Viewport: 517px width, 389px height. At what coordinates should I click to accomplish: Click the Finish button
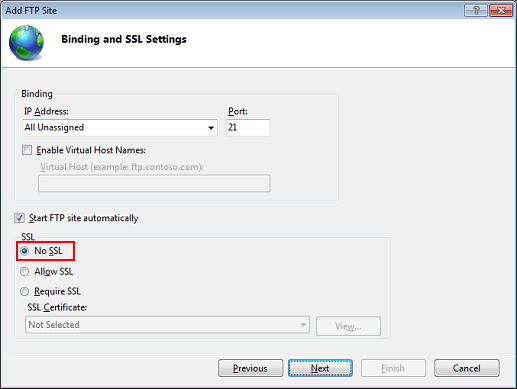(x=393, y=368)
